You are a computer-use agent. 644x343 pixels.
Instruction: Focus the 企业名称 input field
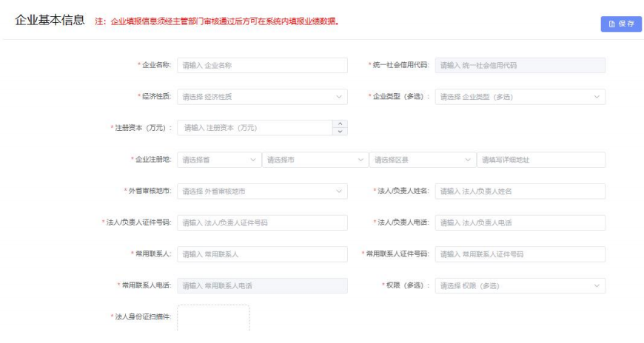pos(263,65)
